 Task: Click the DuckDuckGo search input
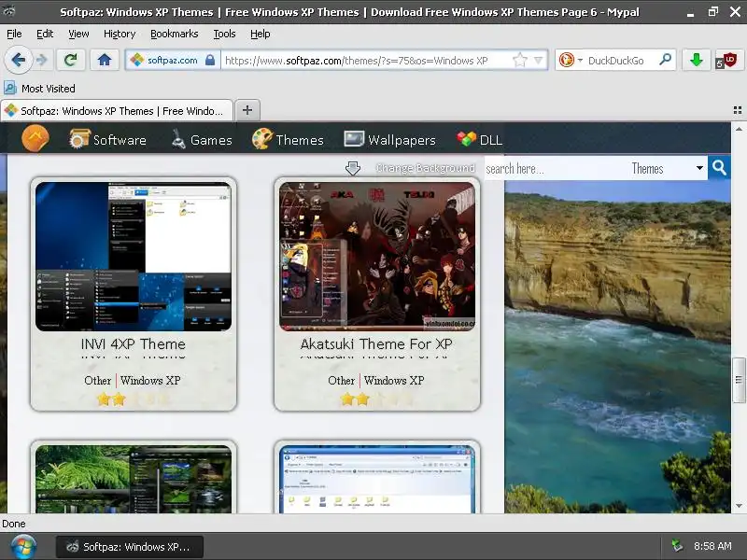tap(621, 61)
